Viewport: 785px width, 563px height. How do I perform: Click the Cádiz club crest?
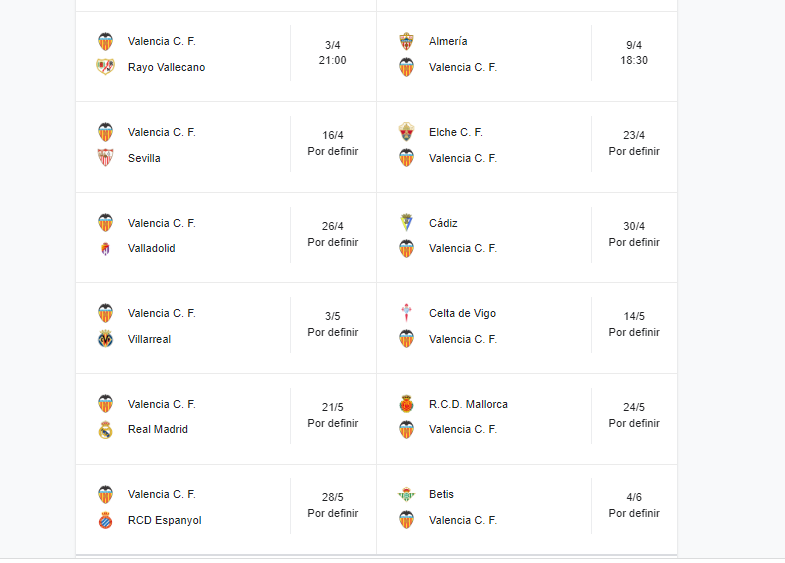click(407, 223)
